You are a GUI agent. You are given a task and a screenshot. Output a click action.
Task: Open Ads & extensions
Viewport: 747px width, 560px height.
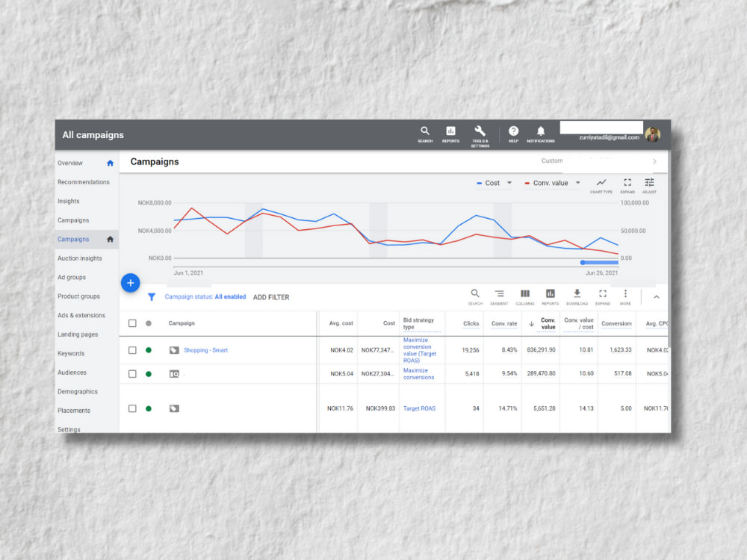[x=81, y=315]
